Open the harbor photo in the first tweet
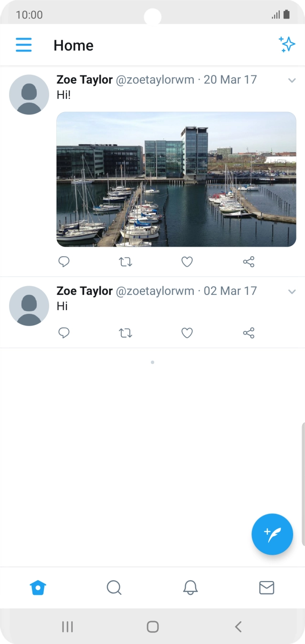The image size is (305, 644). [x=176, y=179]
